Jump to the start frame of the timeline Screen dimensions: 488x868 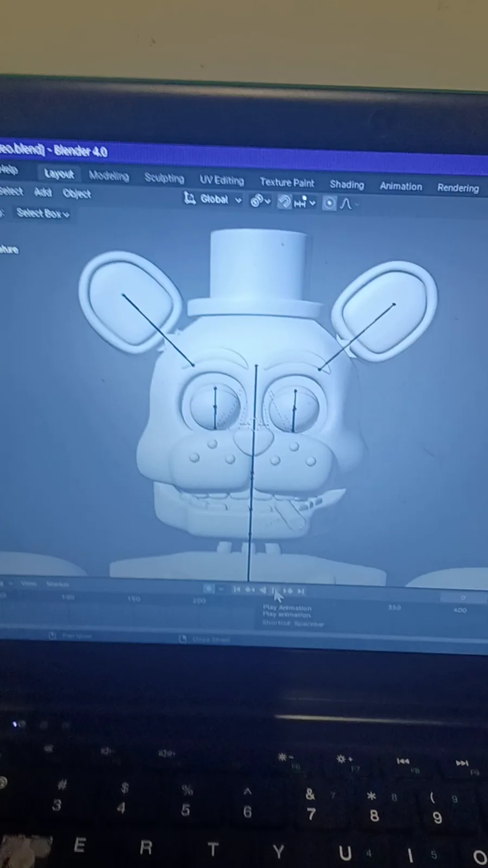pyautogui.click(x=236, y=589)
